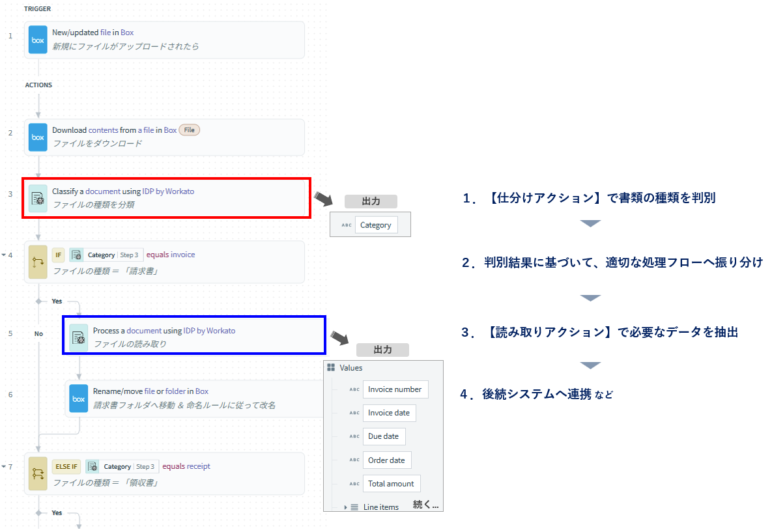Click the ファイルの読み取り description
Viewport: 772px width, 532px height.
click(130, 344)
